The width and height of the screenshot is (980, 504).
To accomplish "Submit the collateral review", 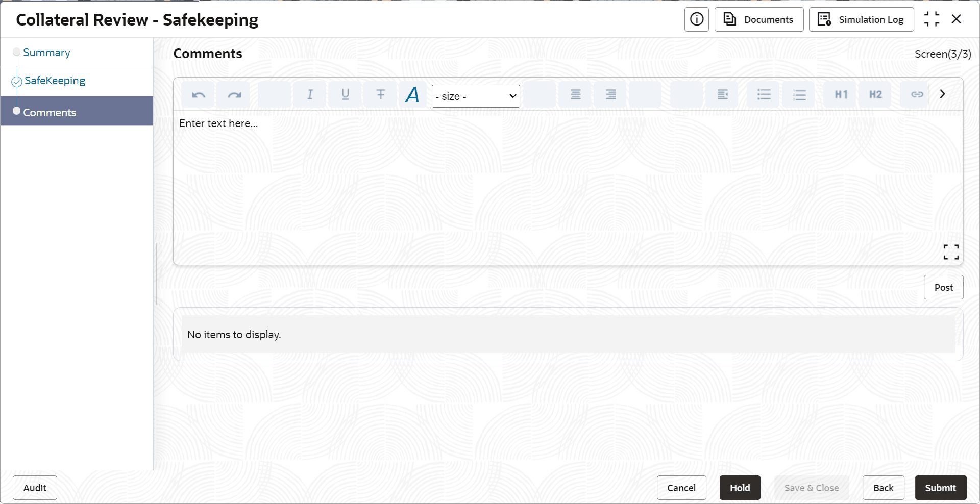I will [x=941, y=488].
